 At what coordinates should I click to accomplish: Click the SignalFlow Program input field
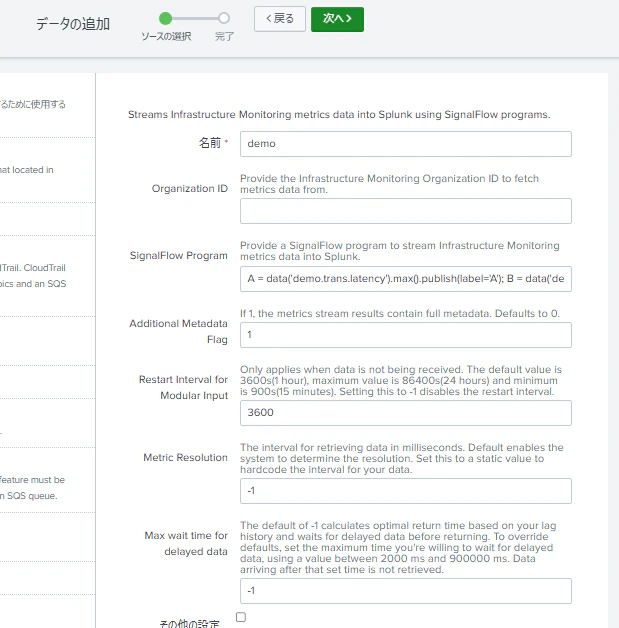pyautogui.click(x=406, y=279)
